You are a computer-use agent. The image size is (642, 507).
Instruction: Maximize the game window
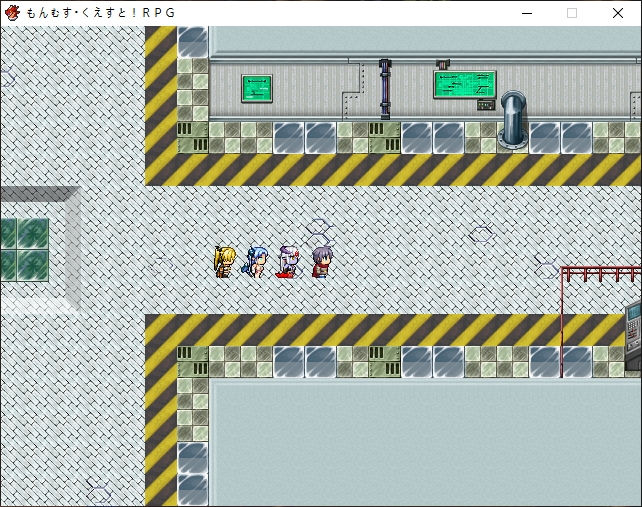coord(572,13)
